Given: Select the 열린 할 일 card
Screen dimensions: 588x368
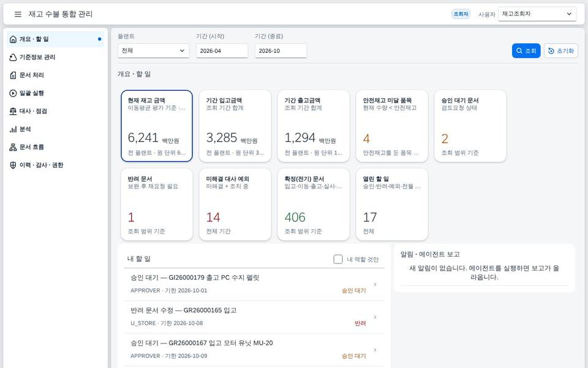Looking at the screenshot, I should coord(392,204).
